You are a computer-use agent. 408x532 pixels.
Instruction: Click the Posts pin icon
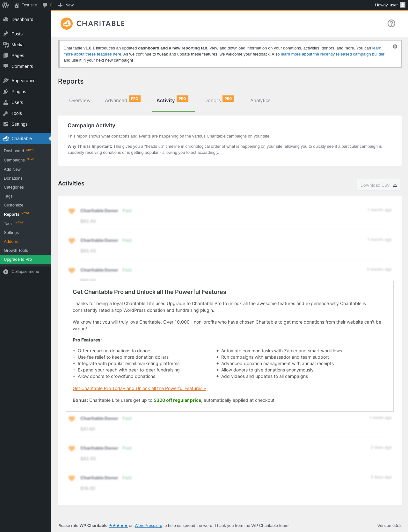pyautogui.click(x=6, y=34)
